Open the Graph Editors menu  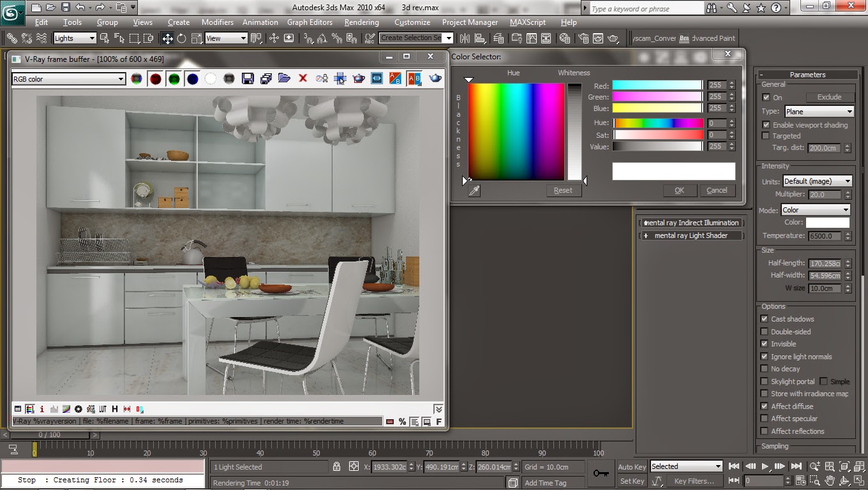coord(310,22)
